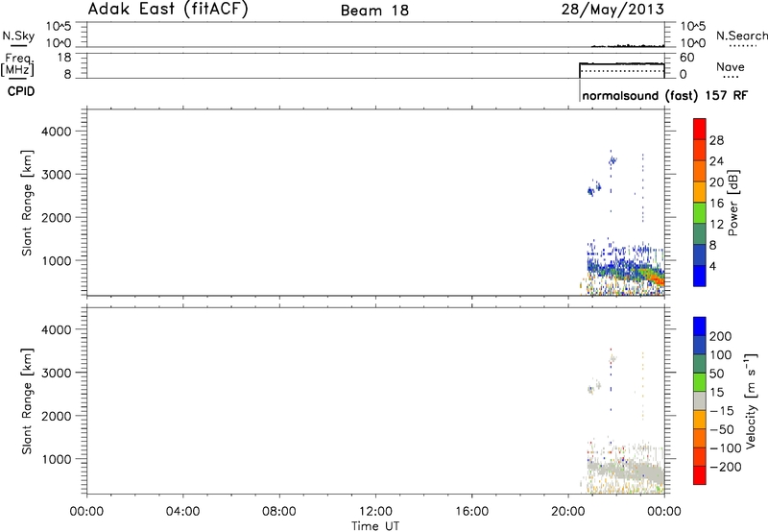768x532 pixels.
Task: Click the grey ground scatter band in the velocity panel
Action: point(627,472)
